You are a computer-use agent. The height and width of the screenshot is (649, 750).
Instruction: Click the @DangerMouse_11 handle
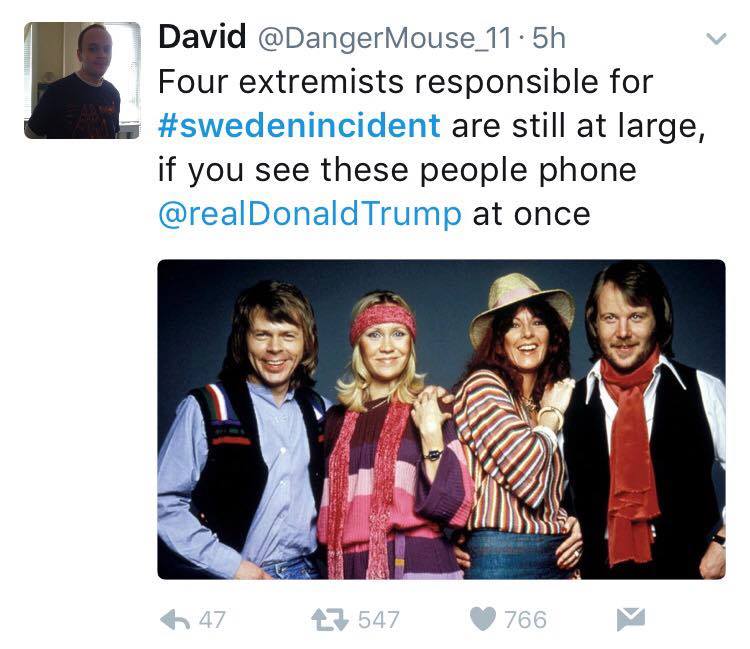coord(385,39)
